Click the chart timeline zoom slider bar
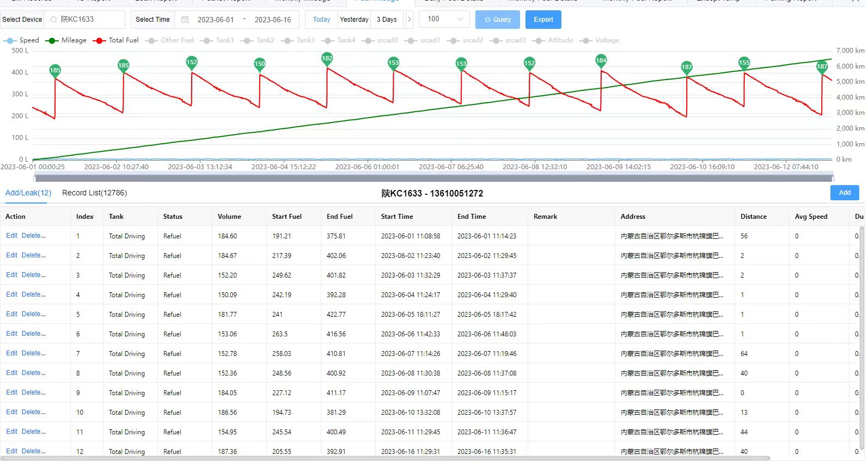The image size is (868, 461). 433,177
